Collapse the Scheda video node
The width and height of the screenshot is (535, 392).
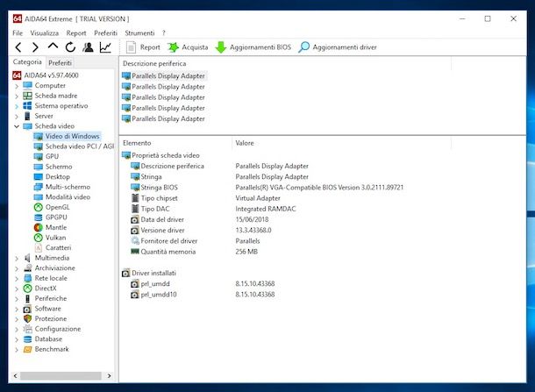tap(17, 126)
